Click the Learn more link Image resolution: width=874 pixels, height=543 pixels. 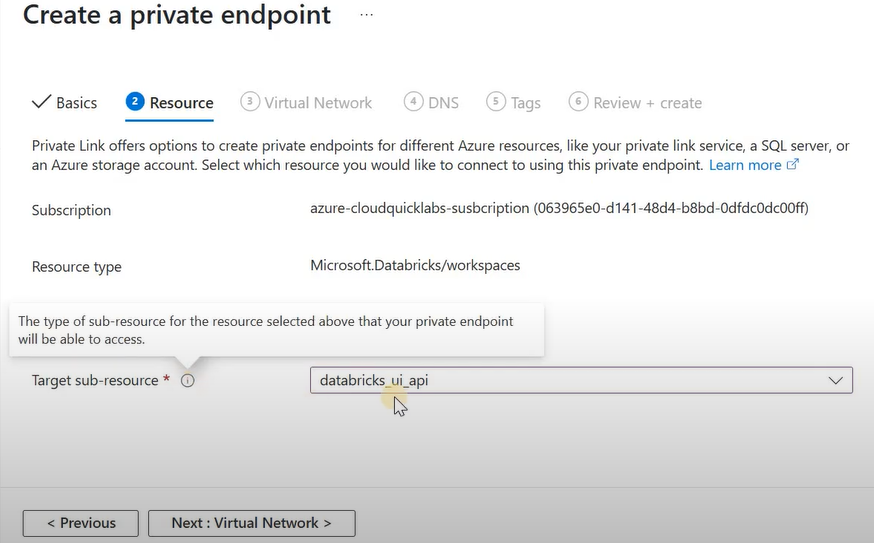point(745,165)
